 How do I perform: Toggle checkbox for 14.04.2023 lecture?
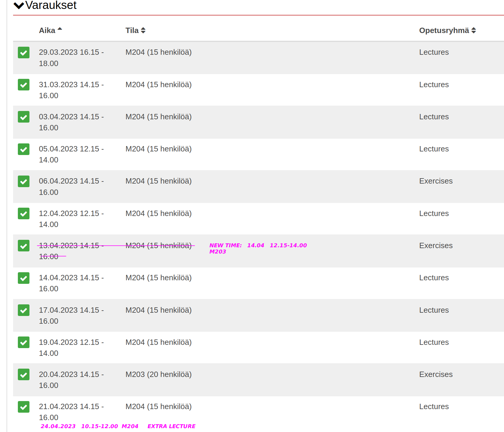[24, 278]
